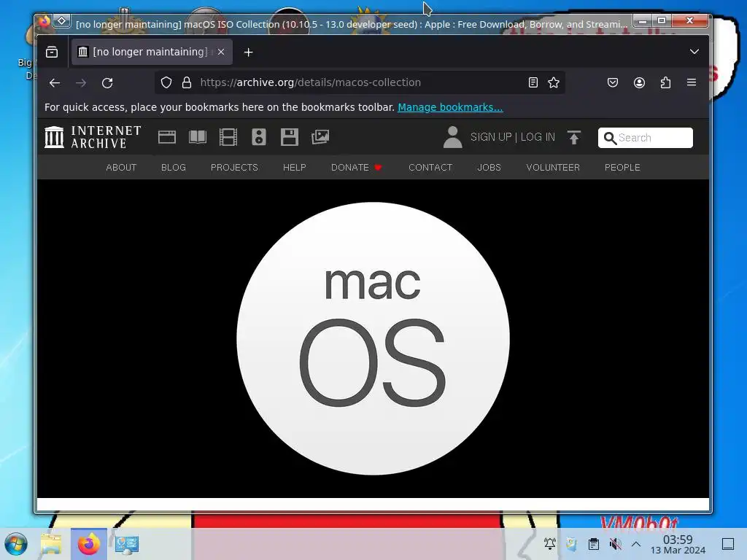Open the Audio speaker icon
The width and height of the screenshot is (747, 560).
coord(259,137)
